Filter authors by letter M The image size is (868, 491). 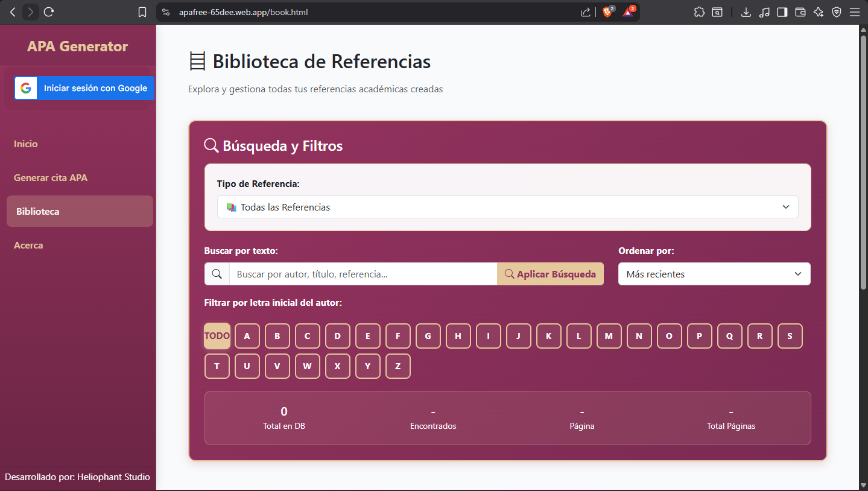[609, 336]
